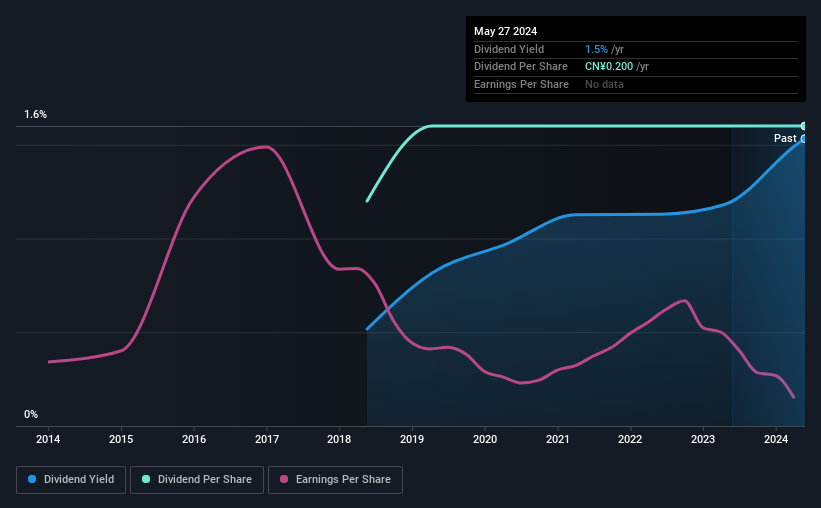Select the 2014 year label on axis
Viewport: 821px width, 508px height.
click(x=48, y=439)
